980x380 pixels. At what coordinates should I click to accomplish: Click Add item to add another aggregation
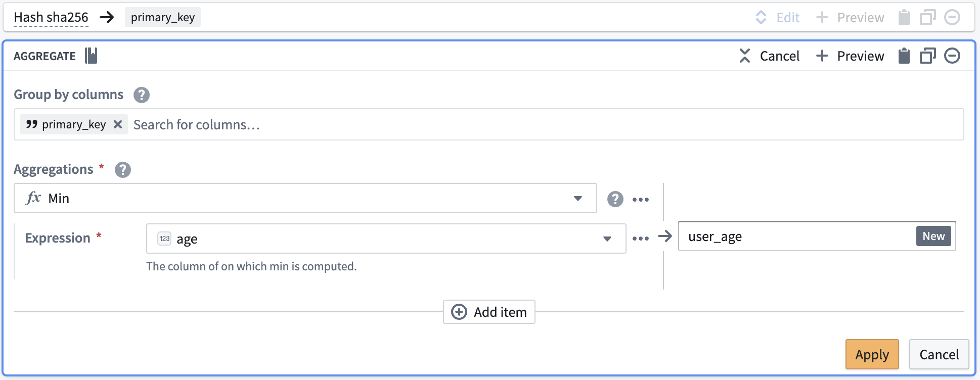tap(488, 312)
